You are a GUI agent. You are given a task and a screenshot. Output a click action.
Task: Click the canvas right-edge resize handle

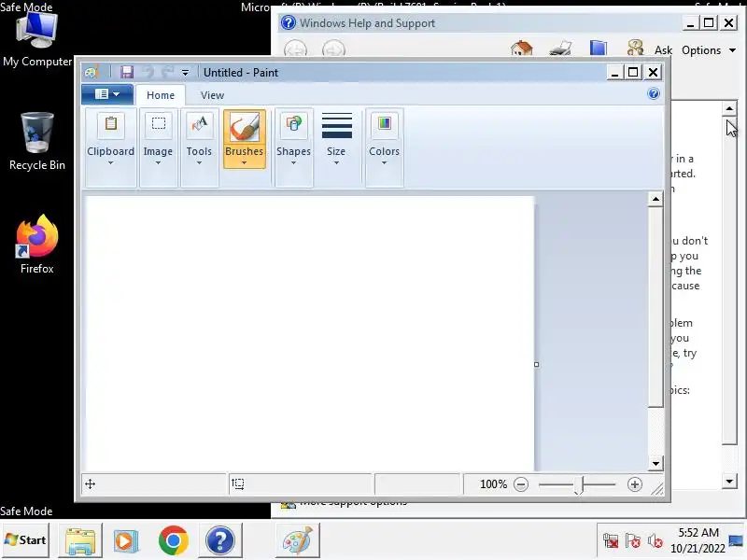click(536, 364)
